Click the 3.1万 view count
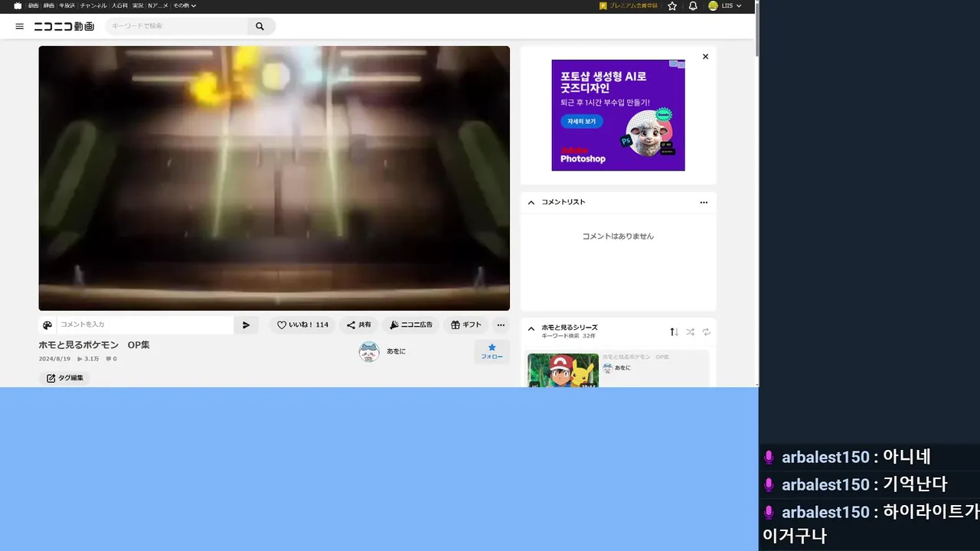 [x=88, y=359]
